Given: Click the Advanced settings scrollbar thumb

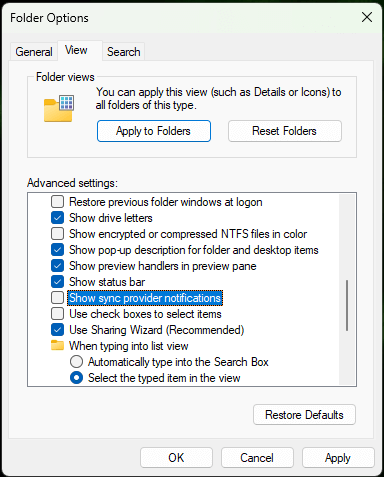Looking at the screenshot, I should [x=347, y=305].
